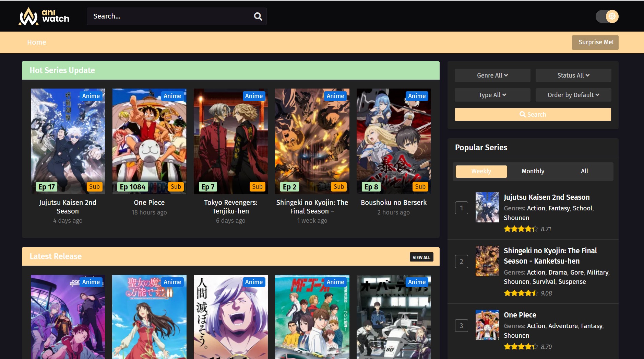Click the Anime tag on Jujutsu Kaisen poster
The width and height of the screenshot is (644, 359).
click(91, 96)
